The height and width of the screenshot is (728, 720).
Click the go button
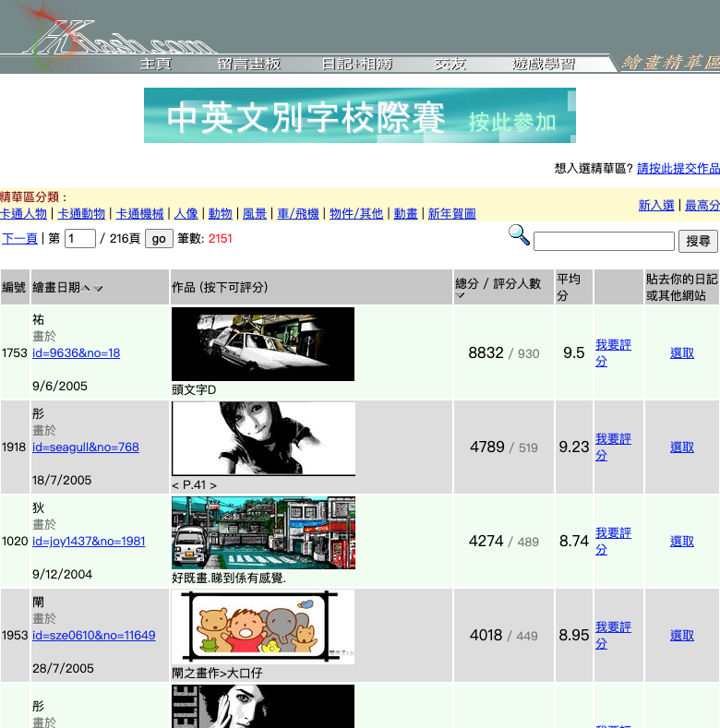[159, 239]
